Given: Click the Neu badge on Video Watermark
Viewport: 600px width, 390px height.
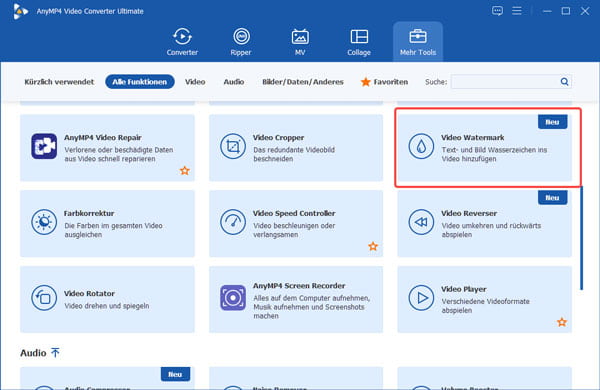Looking at the screenshot, I should (x=552, y=122).
